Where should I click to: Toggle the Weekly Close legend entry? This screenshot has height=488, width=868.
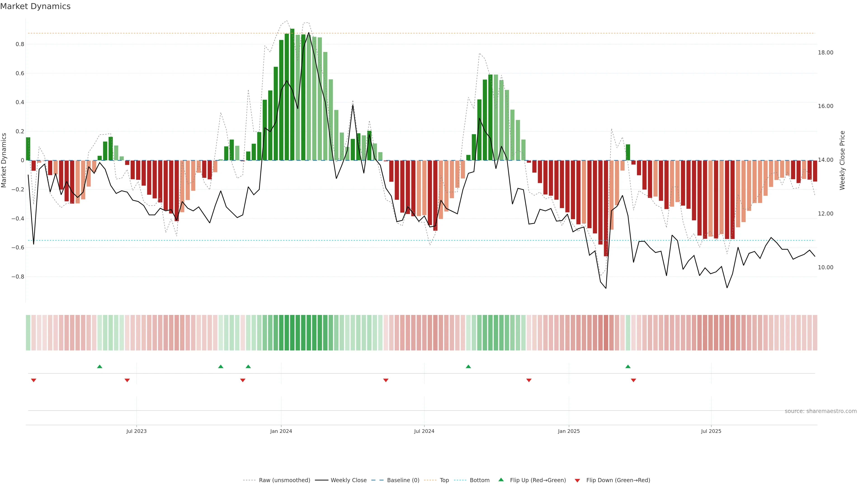pyautogui.click(x=348, y=480)
